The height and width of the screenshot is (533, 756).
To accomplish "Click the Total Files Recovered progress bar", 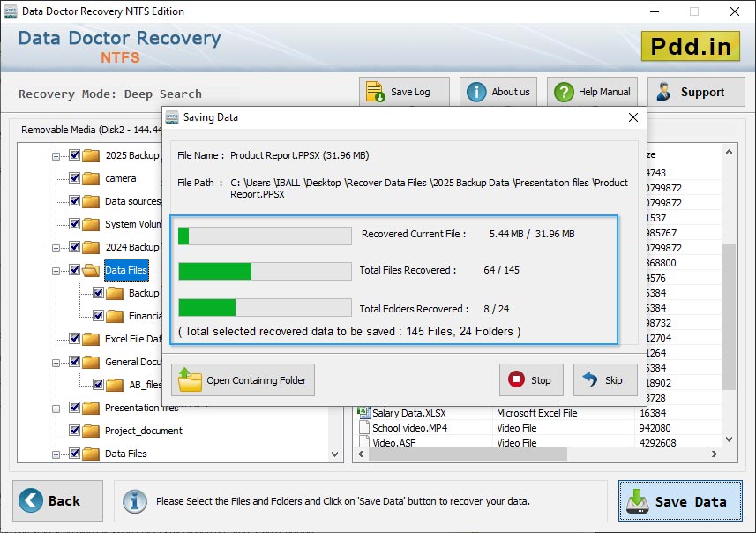I will (x=265, y=271).
